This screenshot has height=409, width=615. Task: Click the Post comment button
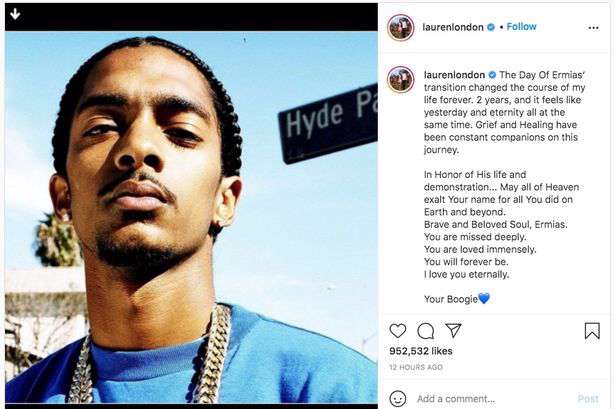click(588, 399)
